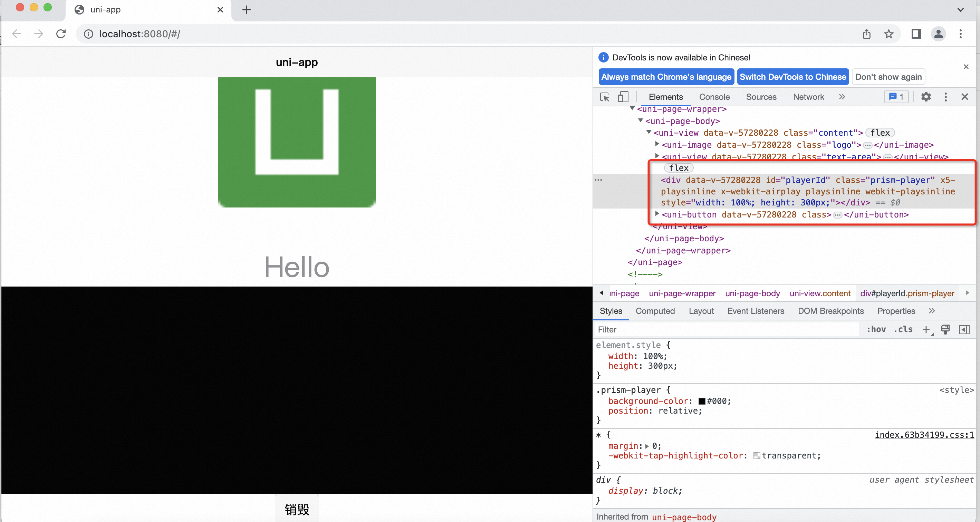The height and width of the screenshot is (522, 980).
Task: Click the browser back arrow
Action: click(x=16, y=34)
